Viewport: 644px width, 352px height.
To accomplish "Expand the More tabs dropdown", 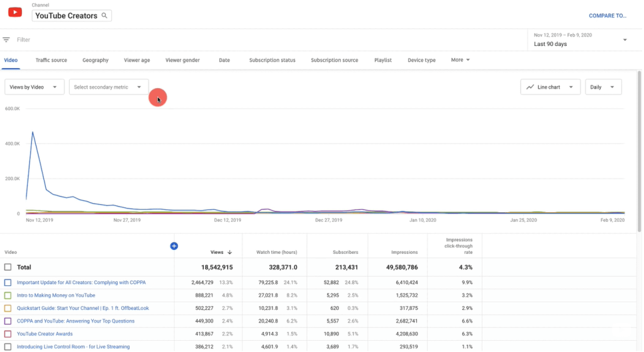I will (460, 60).
